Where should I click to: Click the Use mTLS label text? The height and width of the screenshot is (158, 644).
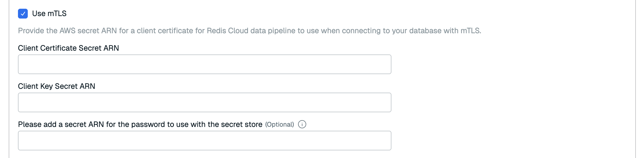coord(49,14)
